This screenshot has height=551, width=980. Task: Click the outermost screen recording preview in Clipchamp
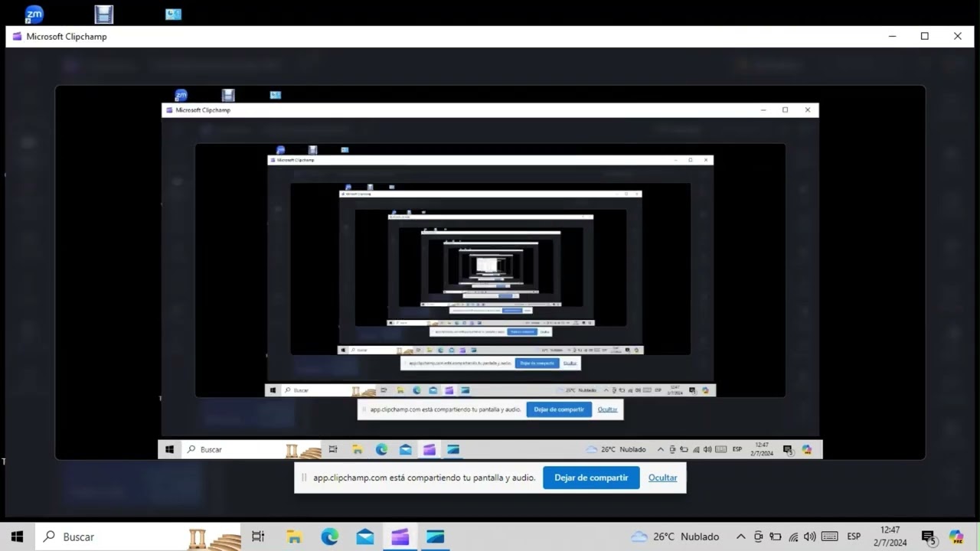click(490, 272)
